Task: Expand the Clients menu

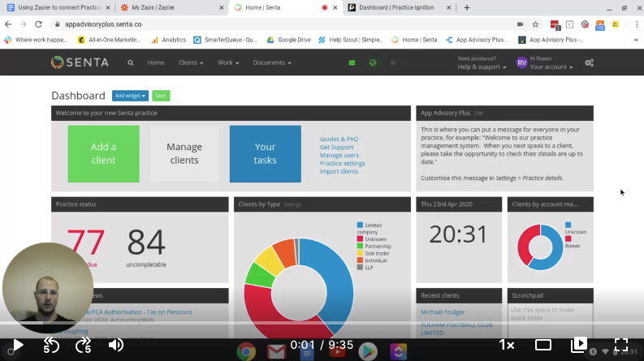Action: click(191, 62)
